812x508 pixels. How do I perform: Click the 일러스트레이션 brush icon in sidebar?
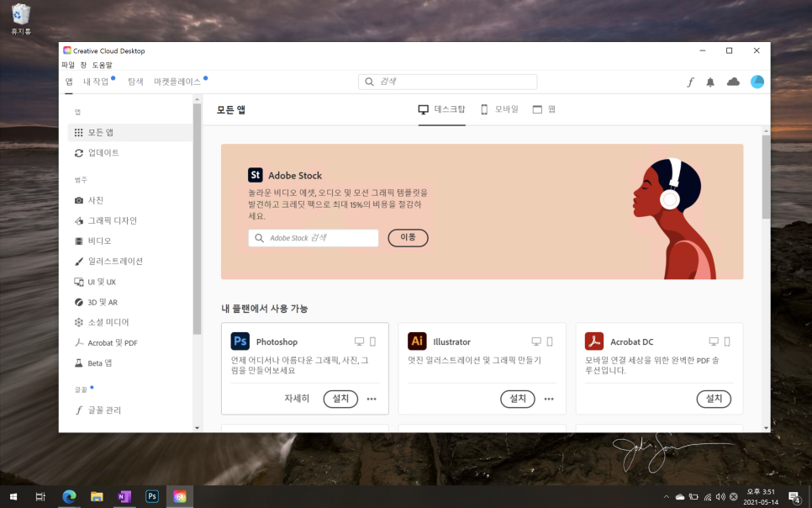click(79, 262)
